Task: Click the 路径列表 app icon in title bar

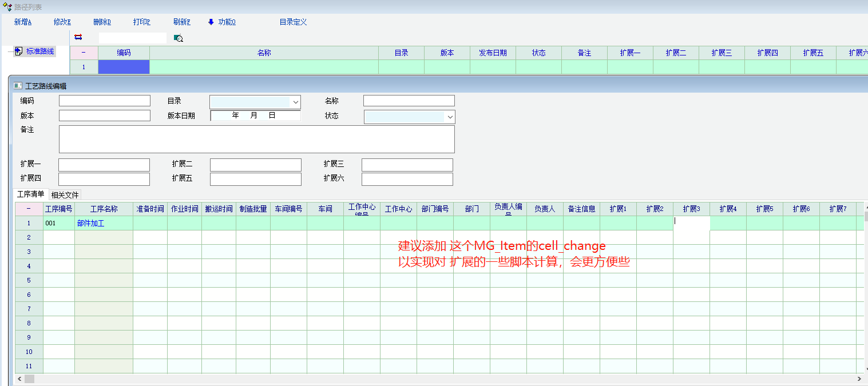Action: (x=7, y=7)
